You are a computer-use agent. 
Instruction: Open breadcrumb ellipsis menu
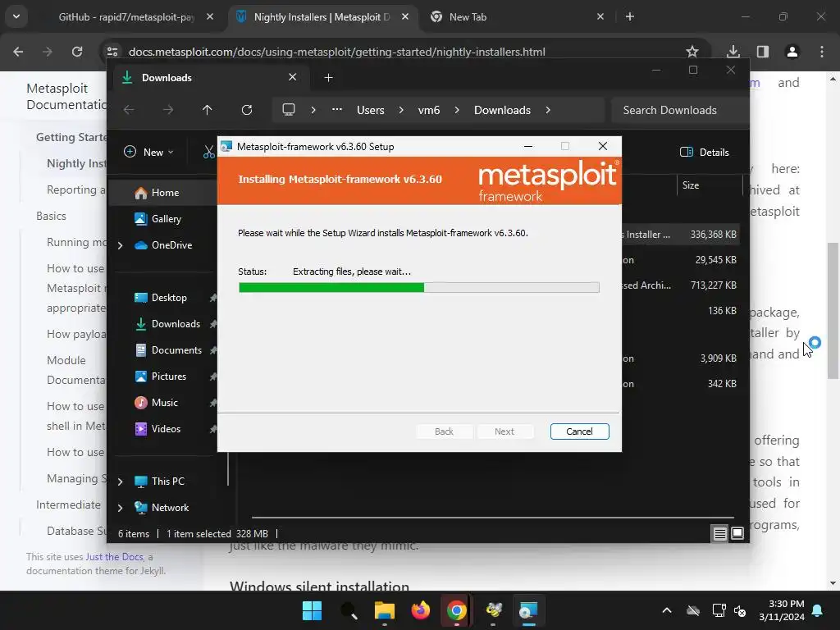tap(336, 109)
